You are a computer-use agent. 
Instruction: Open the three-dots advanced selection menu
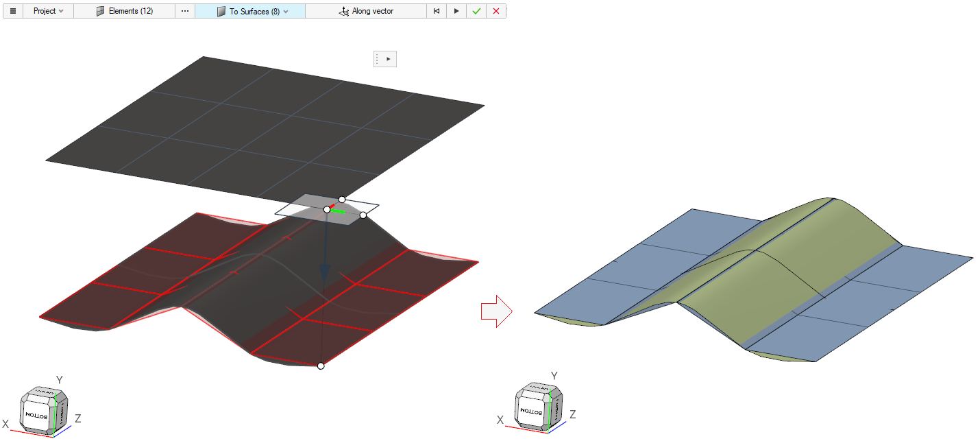coord(185,11)
